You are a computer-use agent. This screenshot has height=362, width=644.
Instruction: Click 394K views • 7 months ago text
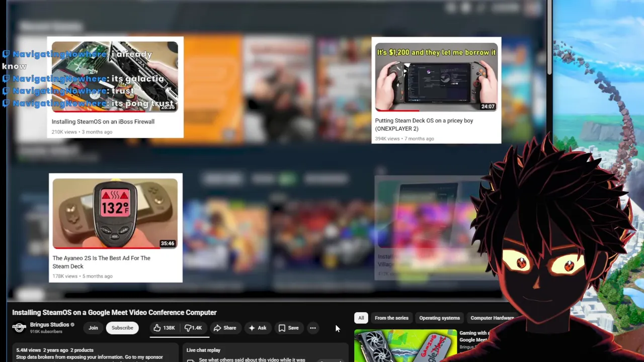coord(404,139)
